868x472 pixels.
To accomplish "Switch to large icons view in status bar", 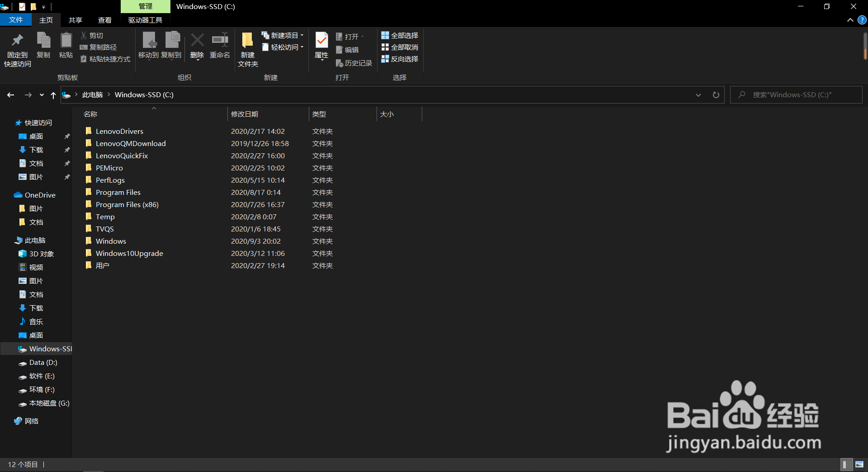I will (859, 464).
